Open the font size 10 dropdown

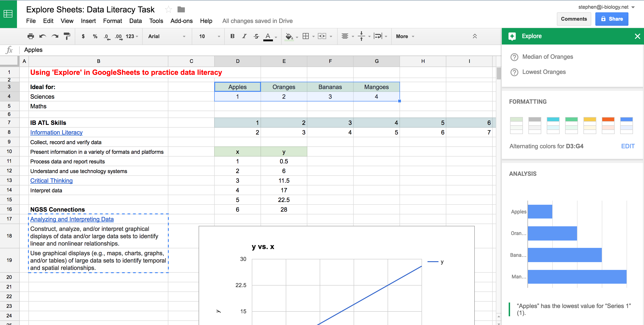pos(209,36)
